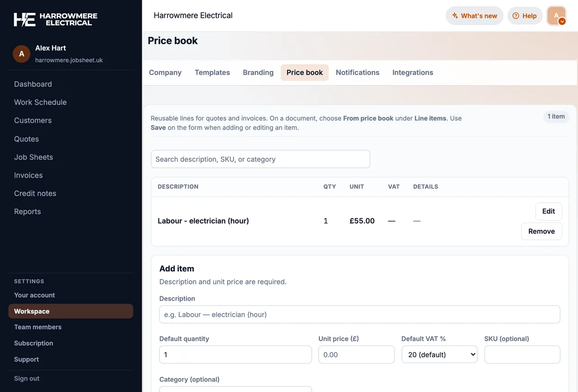Click the "Alex Hart" user name
This screenshot has width=578, height=392.
click(51, 48)
